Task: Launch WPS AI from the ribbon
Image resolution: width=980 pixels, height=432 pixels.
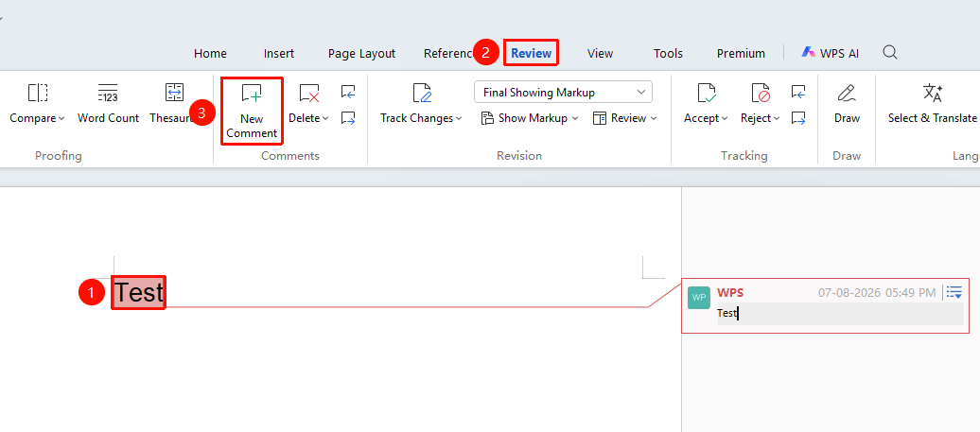Action: pyautogui.click(x=830, y=53)
